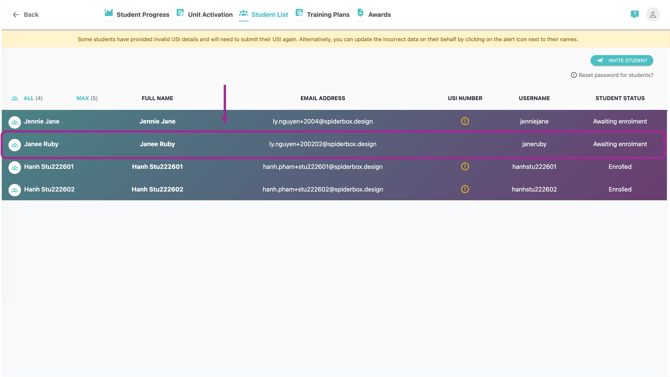This screenshot has height=377, width=670.
Task: Open the feedback chat icon
Action: coord(635,15)
